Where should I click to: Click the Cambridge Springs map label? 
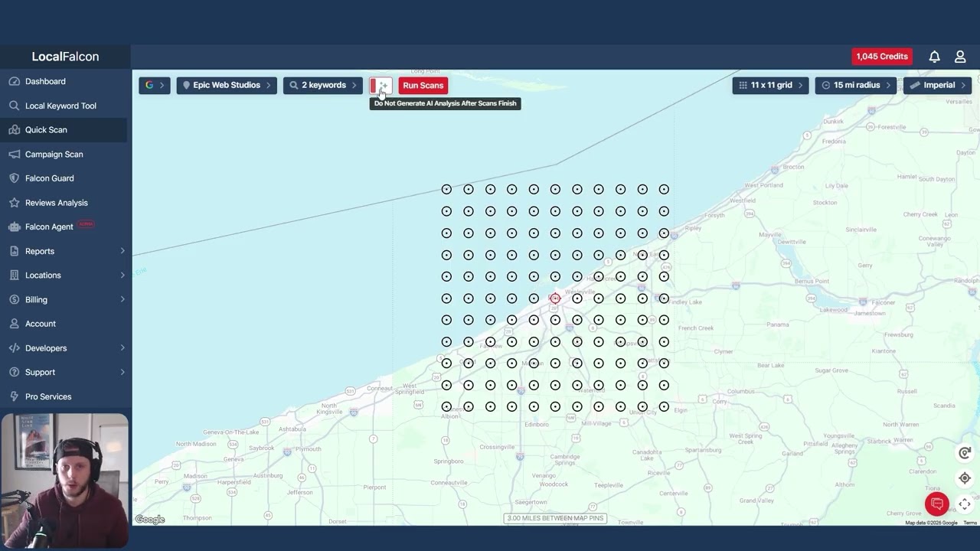(565, 460)
